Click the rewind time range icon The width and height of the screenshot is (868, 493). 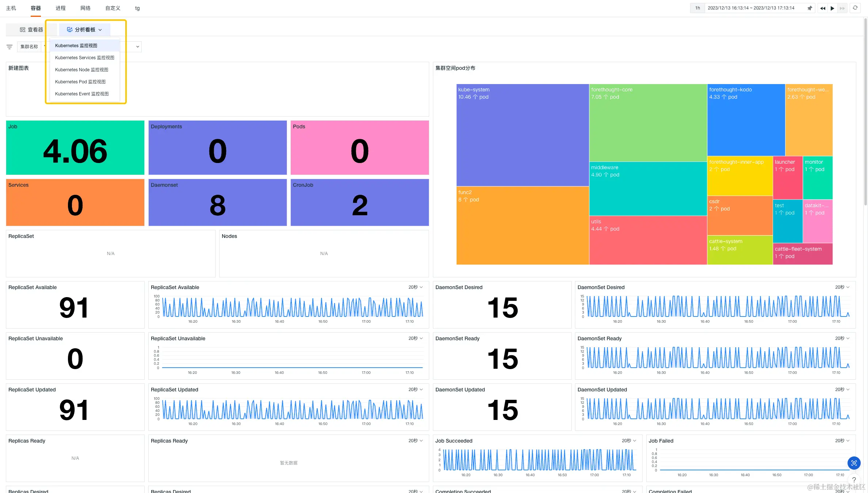[x=822, y=8]
